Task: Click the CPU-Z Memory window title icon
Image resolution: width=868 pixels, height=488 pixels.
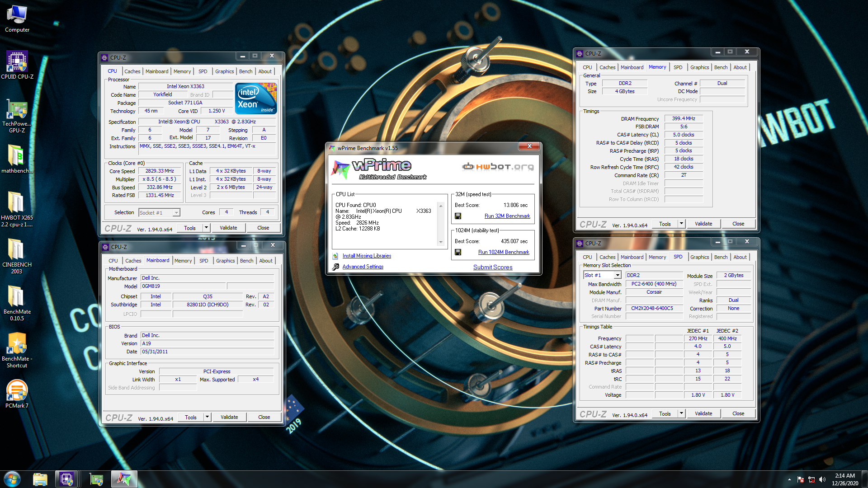Action: pyautogui.click(x=580, y=53)
